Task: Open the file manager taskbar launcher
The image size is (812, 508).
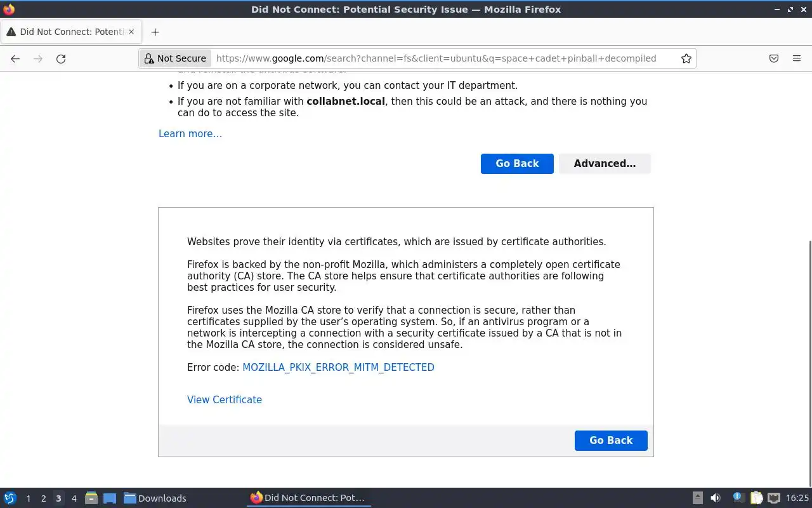Action: tap(91, 498)
